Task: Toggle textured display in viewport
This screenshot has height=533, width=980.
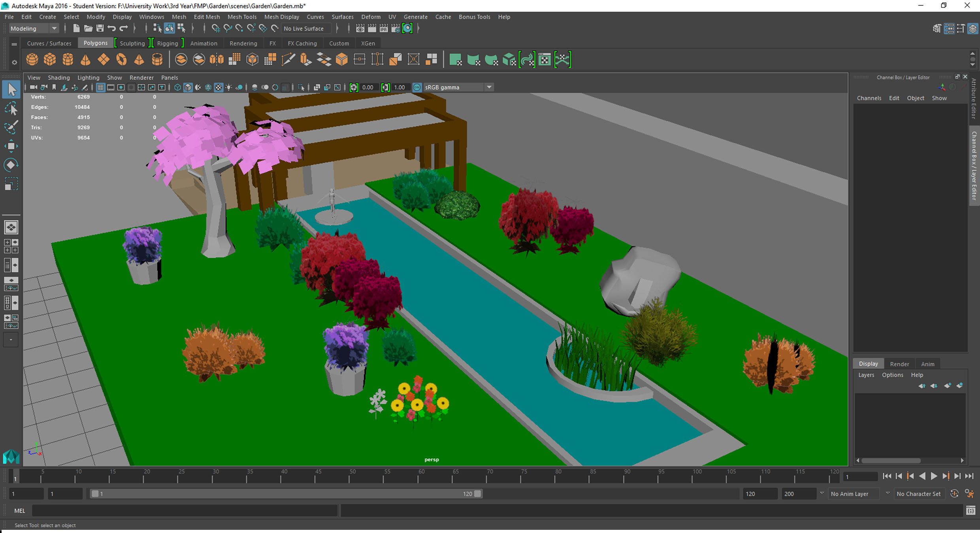Action: coord(219,87)
